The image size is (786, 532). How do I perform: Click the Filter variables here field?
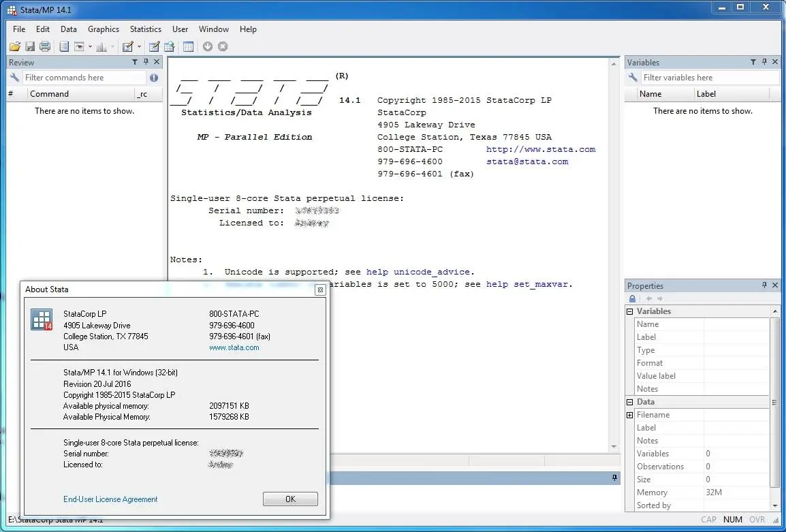(x=710, y=78)
